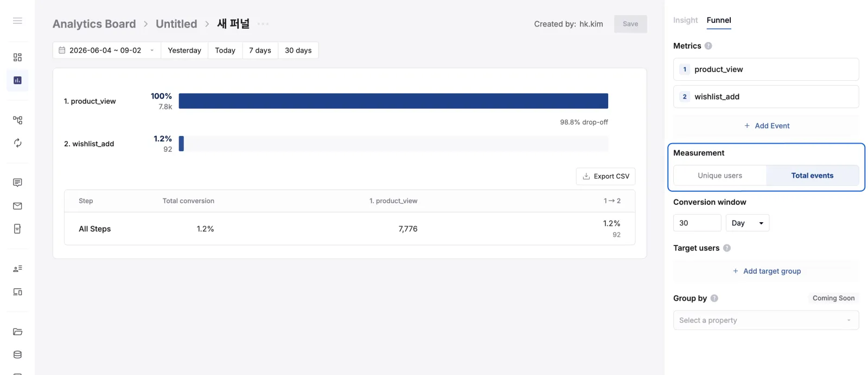Viewport: 868px width, 375px height.
Task: Choose the 7 days range option
Action: coord(260,50)
